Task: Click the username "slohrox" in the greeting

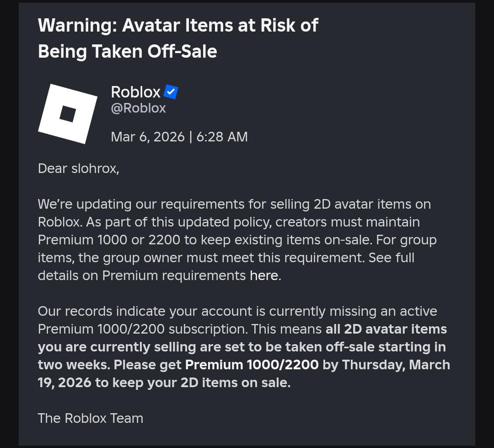Action: coord(95,168)
